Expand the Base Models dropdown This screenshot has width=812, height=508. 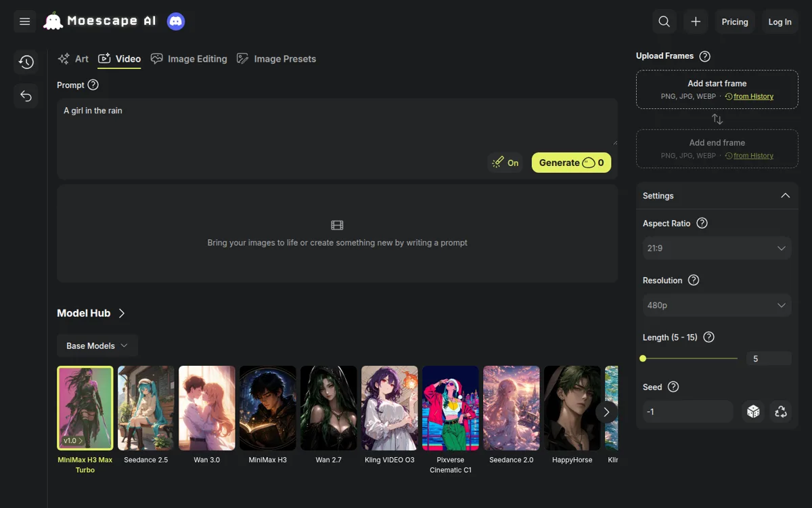[97, 345]
